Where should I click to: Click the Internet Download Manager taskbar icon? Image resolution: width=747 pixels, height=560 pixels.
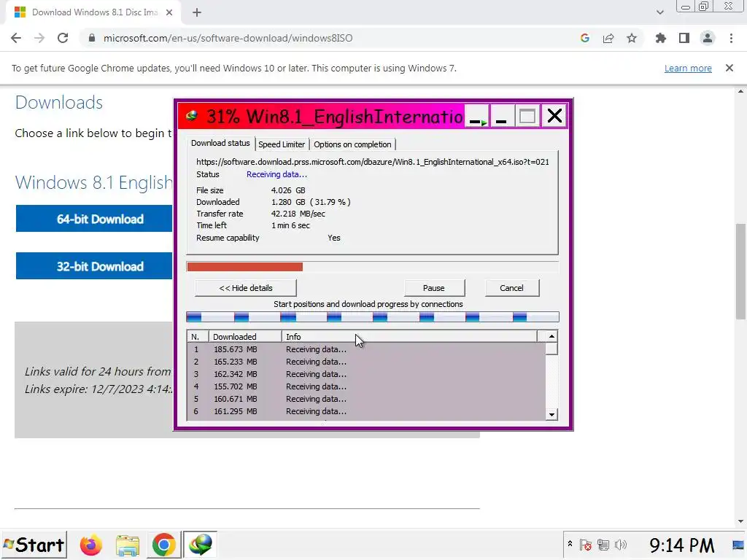200,545
